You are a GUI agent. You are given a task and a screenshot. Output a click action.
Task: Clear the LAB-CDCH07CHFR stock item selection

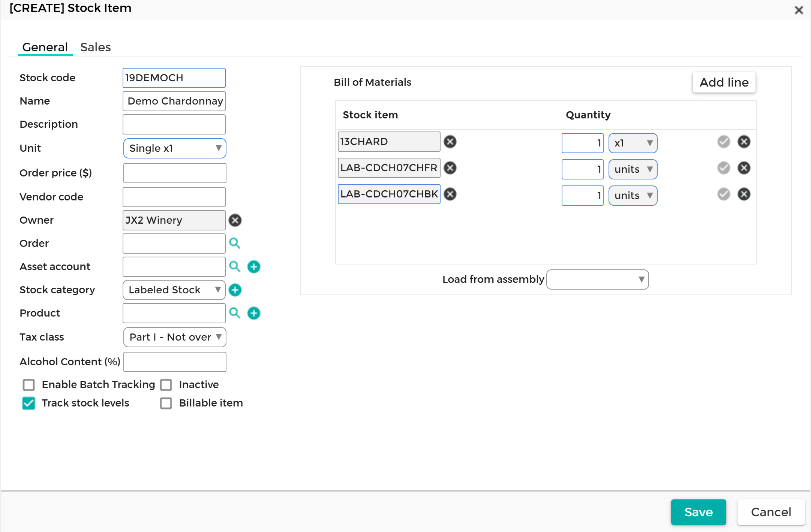(450, 168)
